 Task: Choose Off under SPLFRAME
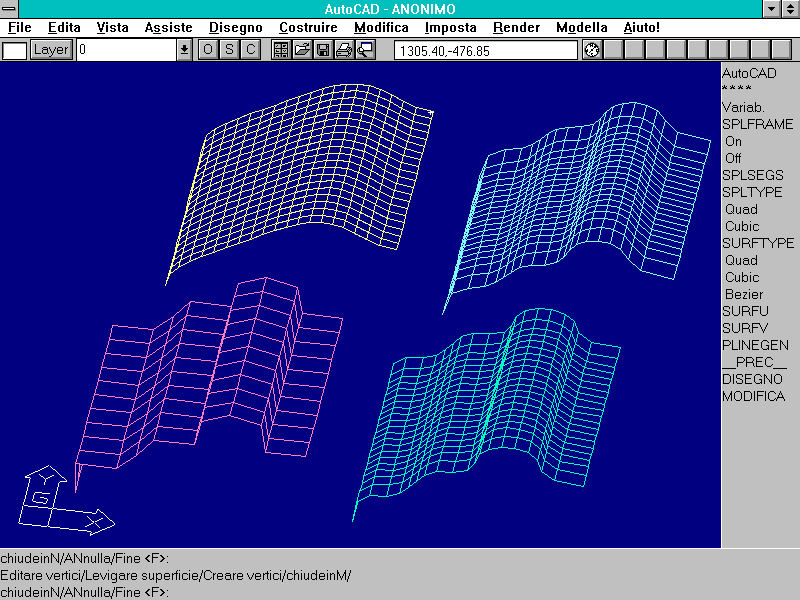tap(733, 158)
